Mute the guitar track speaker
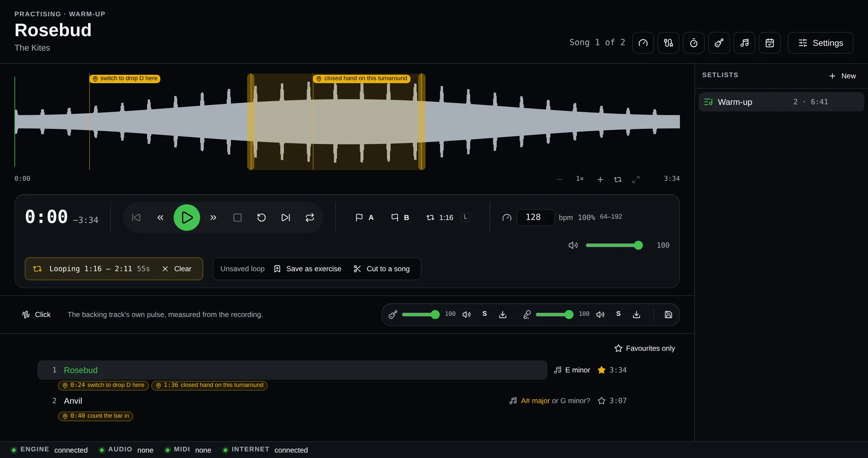Screen dimensions: 868x458 [x=467, y=315]
